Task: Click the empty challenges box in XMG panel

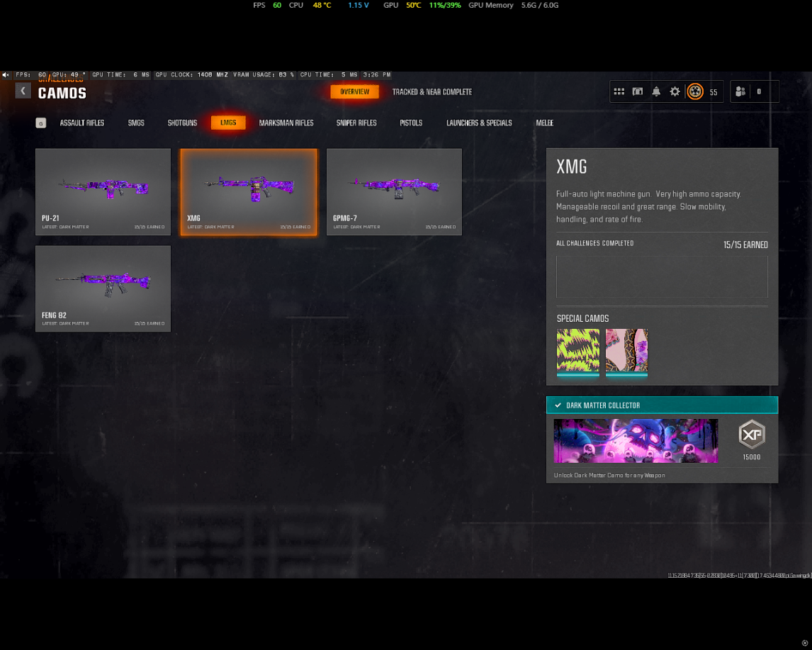Action: (x=662, y=276)
